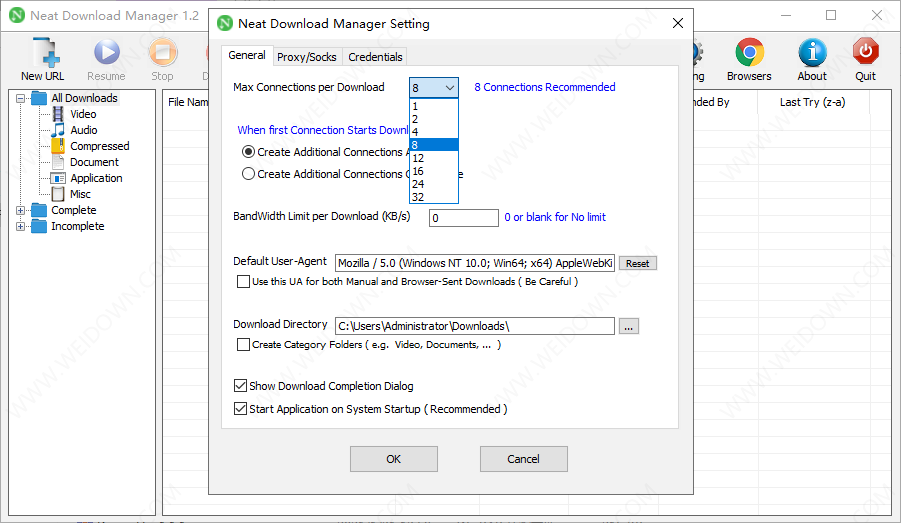Focus the Default User-Agent text field

coord(475,263)
